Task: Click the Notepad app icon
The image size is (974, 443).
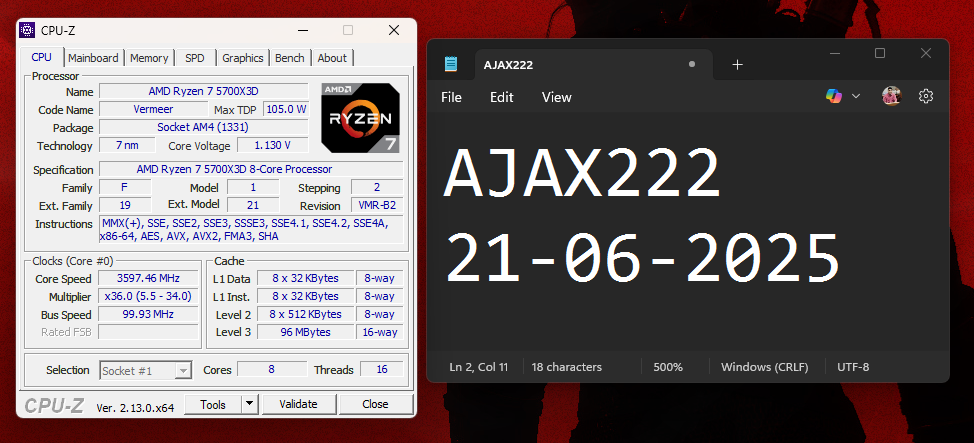Action: point(451,65)
